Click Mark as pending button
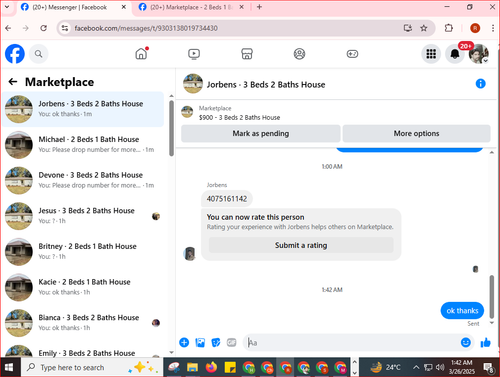The image size is (500, 377). coord(261,133)
